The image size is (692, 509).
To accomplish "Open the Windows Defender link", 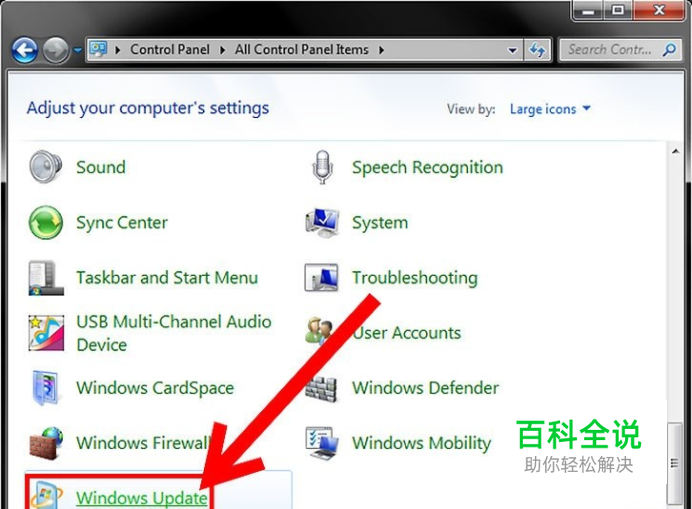I will tap(425, 388).
